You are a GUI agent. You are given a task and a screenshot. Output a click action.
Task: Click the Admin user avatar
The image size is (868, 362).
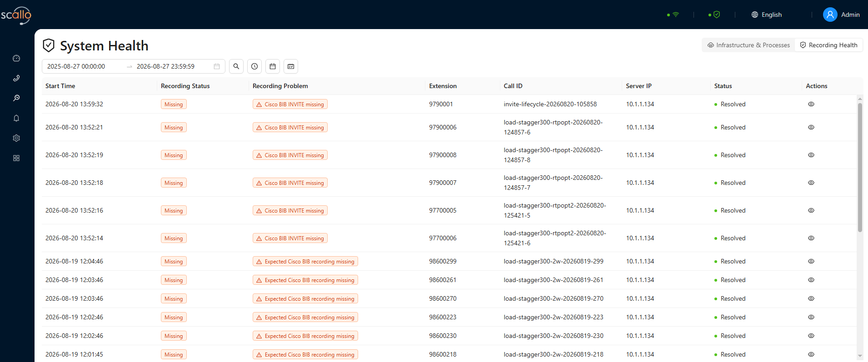pos(830,15)
